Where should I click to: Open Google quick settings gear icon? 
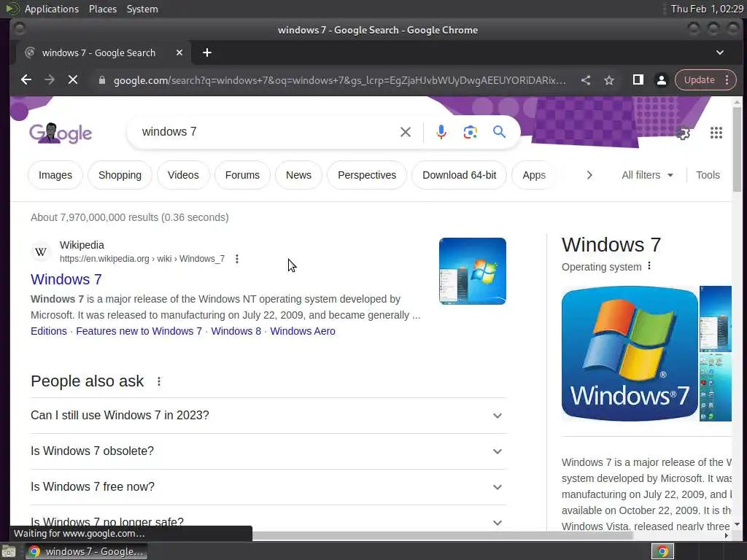click(x=683, y=133)
